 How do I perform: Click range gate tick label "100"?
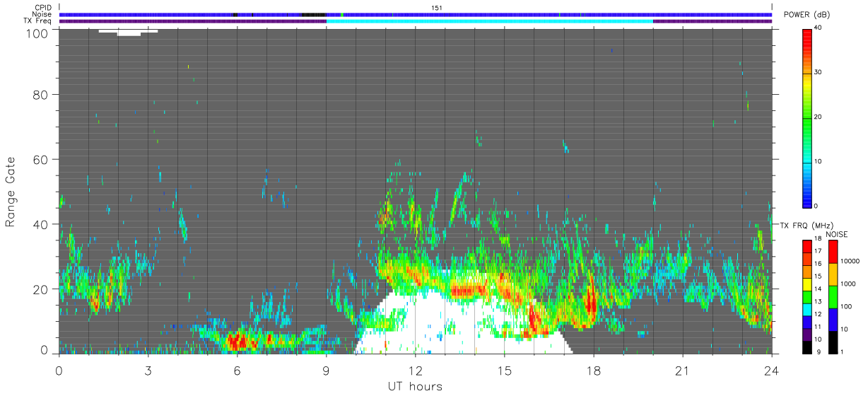37,33
